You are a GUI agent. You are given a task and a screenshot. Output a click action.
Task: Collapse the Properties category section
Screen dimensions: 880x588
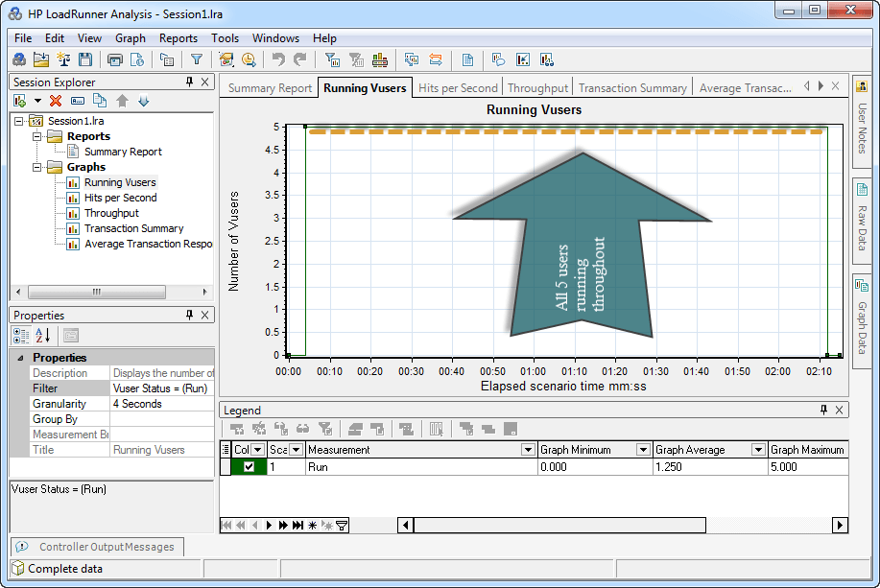(x=20, y=358)
